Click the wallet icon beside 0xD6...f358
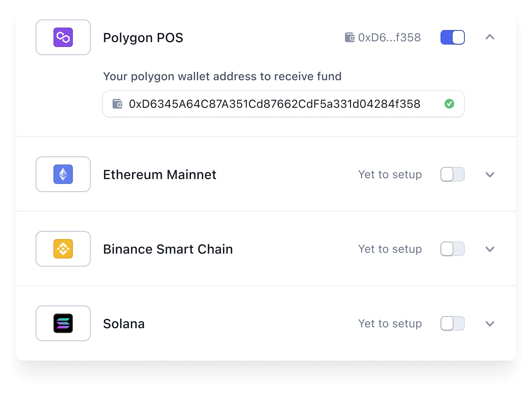This screenshot has width=532, height=393. (x=350, y=37)
